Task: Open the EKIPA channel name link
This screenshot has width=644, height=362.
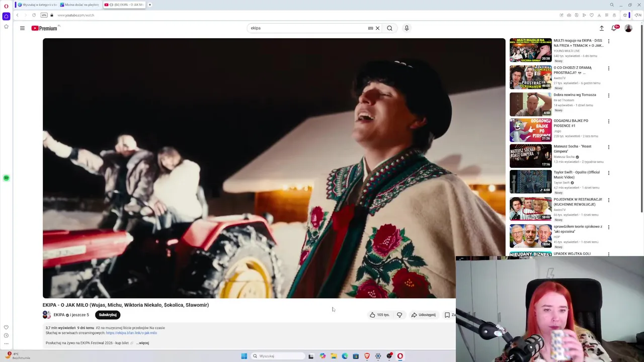Action: point(59,315)
